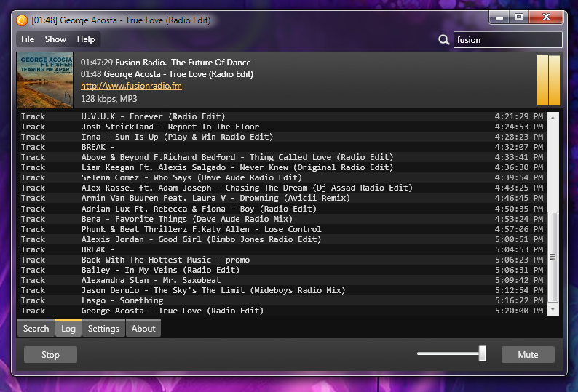The image size is (578, 392).
Task: Select 'Armin Van Buuren - Drowning' log row
Action: [x=282, y=199]
